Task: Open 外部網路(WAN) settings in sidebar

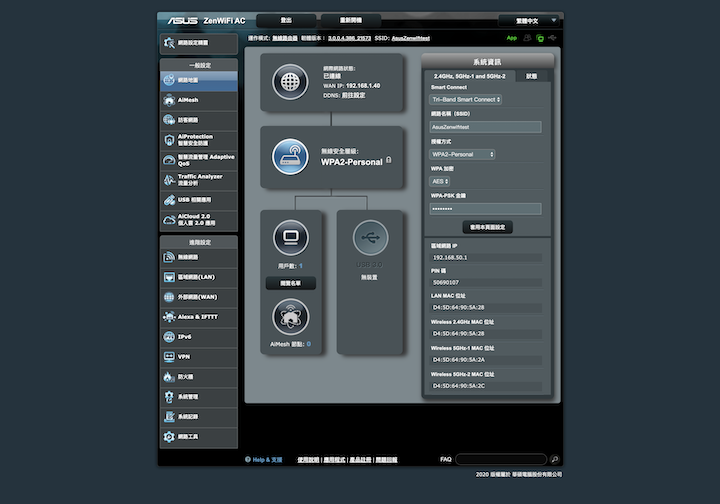Action: pos(199,297)
